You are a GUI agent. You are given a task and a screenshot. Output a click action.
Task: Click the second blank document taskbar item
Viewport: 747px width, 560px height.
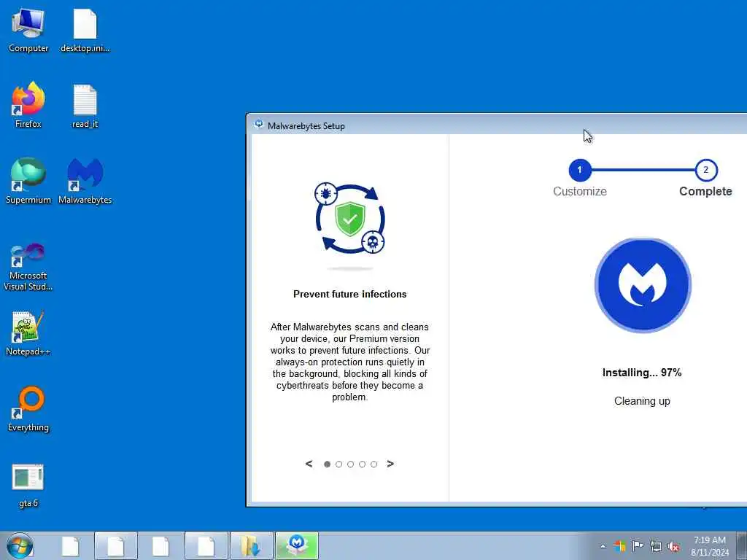click(x=116, y=545)
